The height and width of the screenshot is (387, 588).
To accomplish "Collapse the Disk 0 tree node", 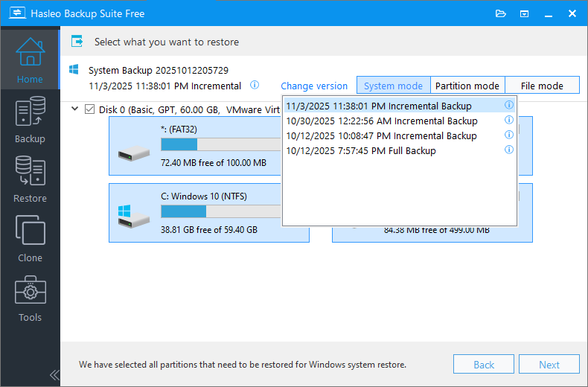I will [75, 109].
